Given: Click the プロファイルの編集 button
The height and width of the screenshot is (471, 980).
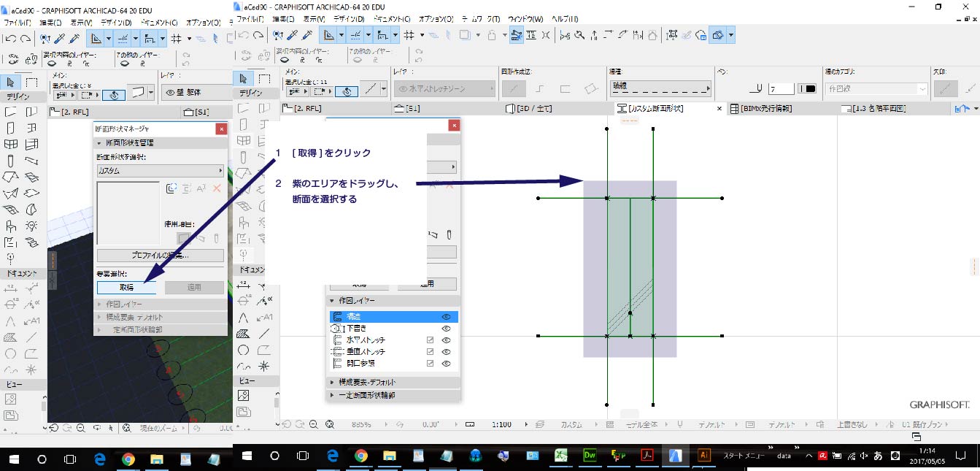Looking at the screenshot, I should click(161, 256).
